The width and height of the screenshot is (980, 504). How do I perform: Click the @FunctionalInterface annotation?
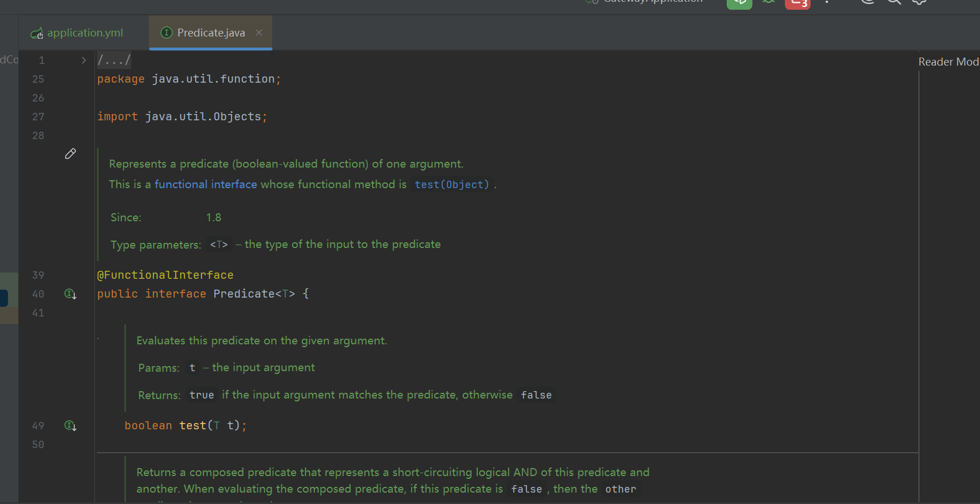click(165, 275)
